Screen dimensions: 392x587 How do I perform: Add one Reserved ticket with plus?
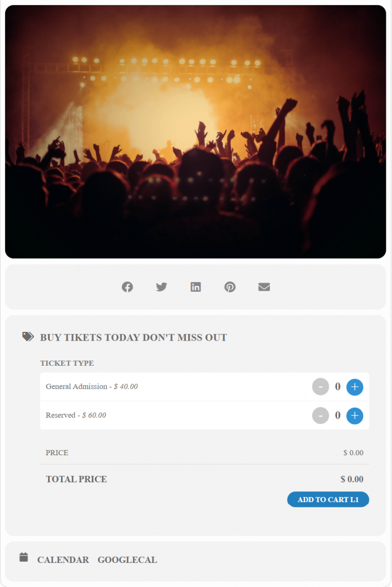point(355,416)
